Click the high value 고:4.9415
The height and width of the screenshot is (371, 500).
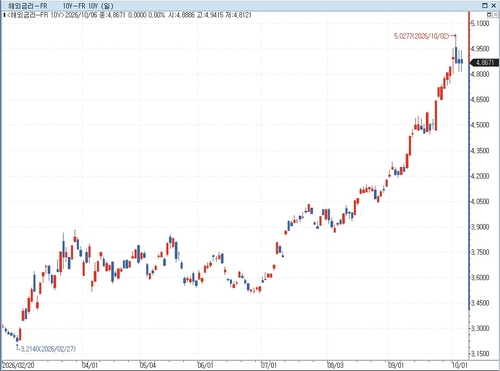[x=210, y=15]
